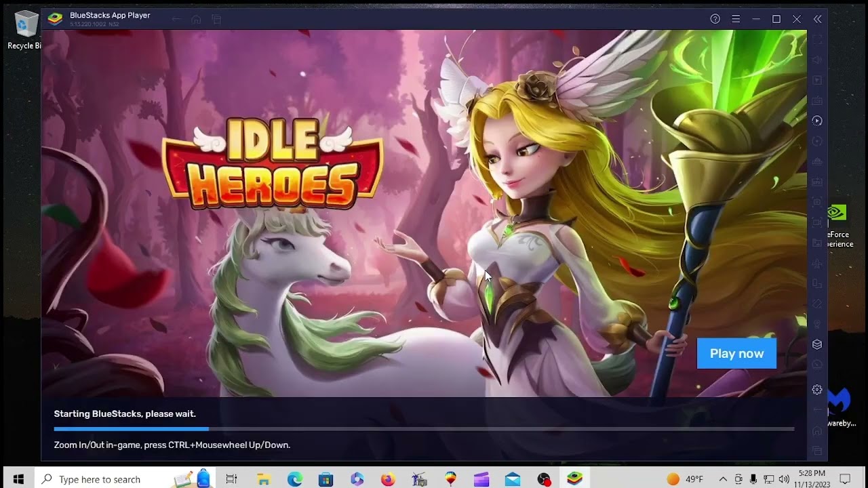Click the BlueStacks taskbar icon
Viewport: 868px width, 488px height.
575,479
